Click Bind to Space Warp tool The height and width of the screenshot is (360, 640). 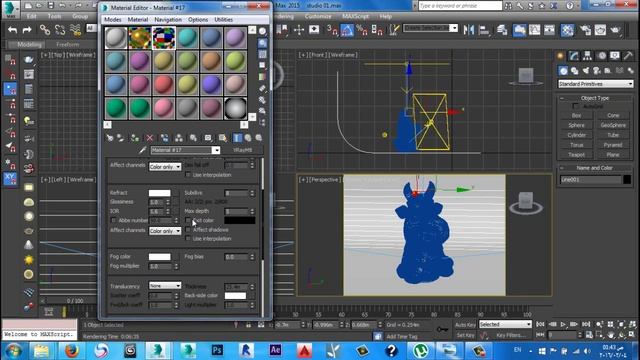point(76,29)
